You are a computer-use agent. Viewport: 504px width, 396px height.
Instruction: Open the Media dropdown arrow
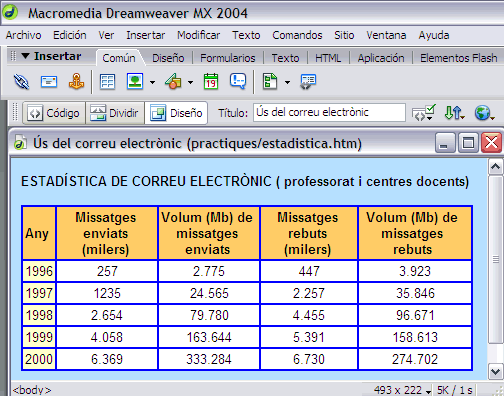[x=190, y=82]
